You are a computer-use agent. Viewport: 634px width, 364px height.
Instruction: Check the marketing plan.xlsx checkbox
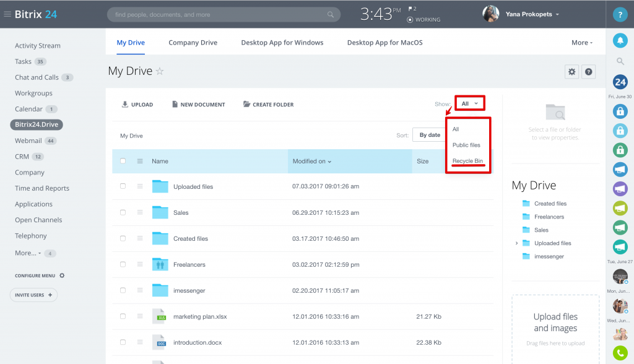tap(123, 316)
